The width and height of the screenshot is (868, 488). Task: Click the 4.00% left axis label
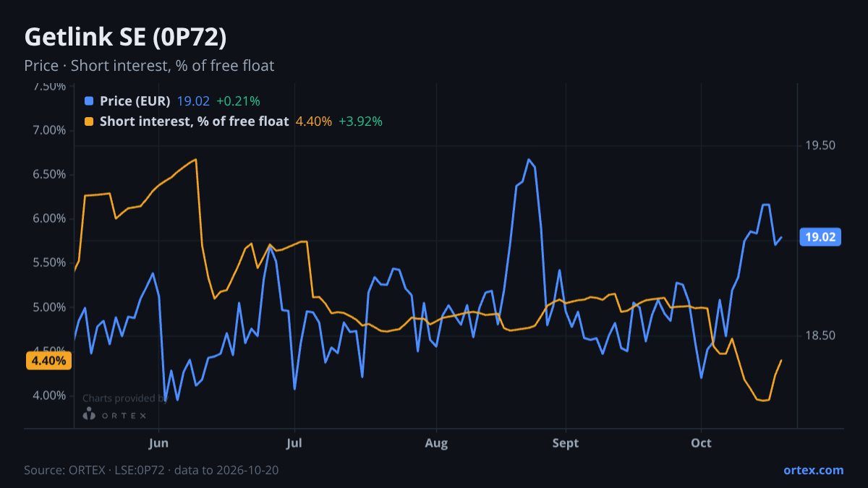click(x=50, y=395)
